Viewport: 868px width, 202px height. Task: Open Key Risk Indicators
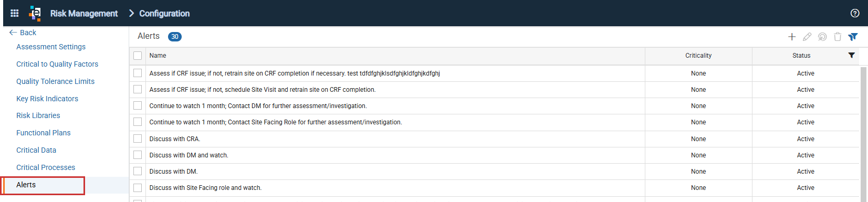click(47, 99)
